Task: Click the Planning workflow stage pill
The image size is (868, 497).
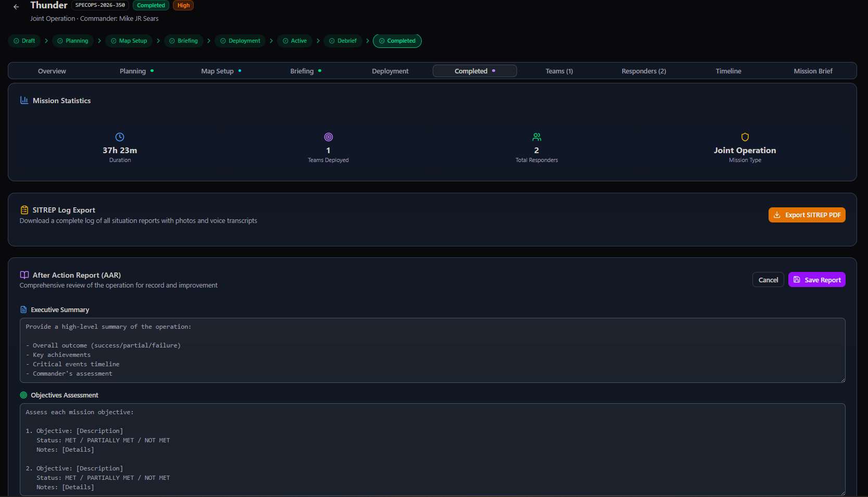Action: (73, 41)
